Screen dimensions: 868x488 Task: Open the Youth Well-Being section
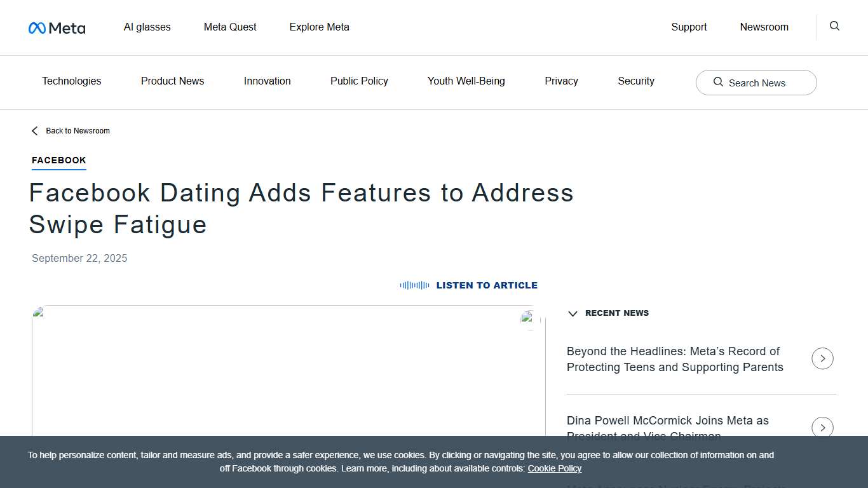466,81
